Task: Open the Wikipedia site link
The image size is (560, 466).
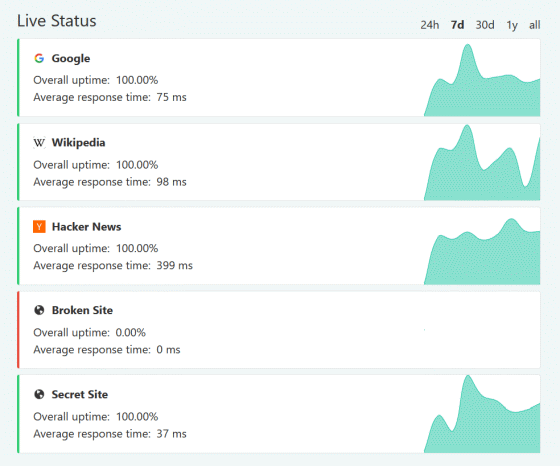Action: 78,142
